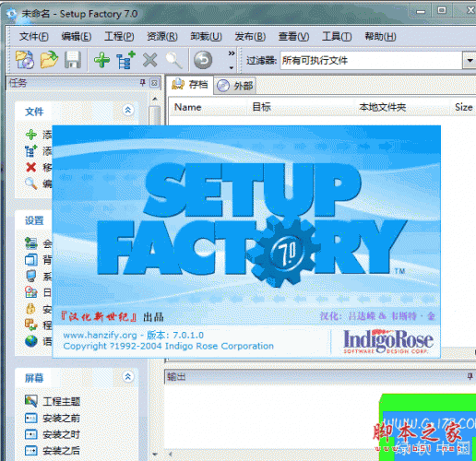Maximize the Setup Factory window

(442, 11)
